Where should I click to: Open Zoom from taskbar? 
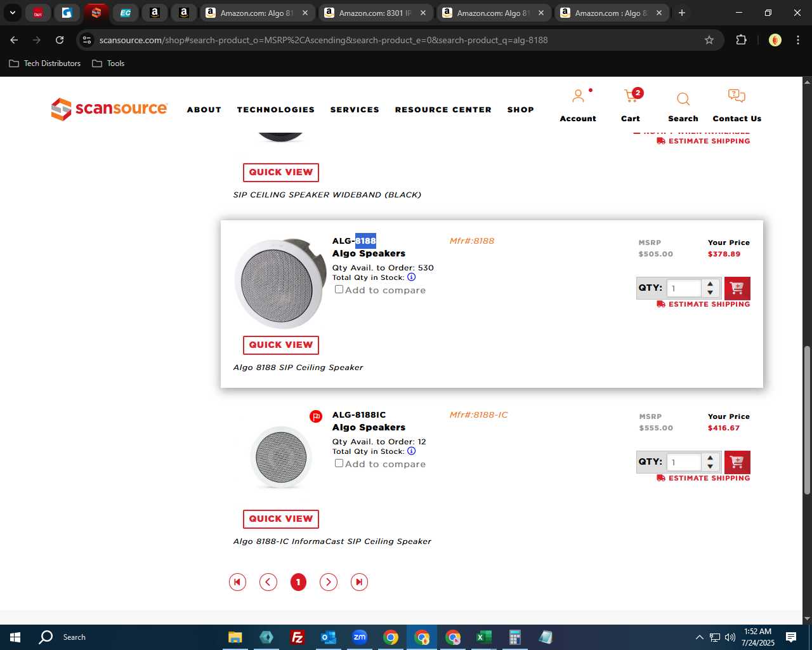pyautogui.click(x=359, y=637)
